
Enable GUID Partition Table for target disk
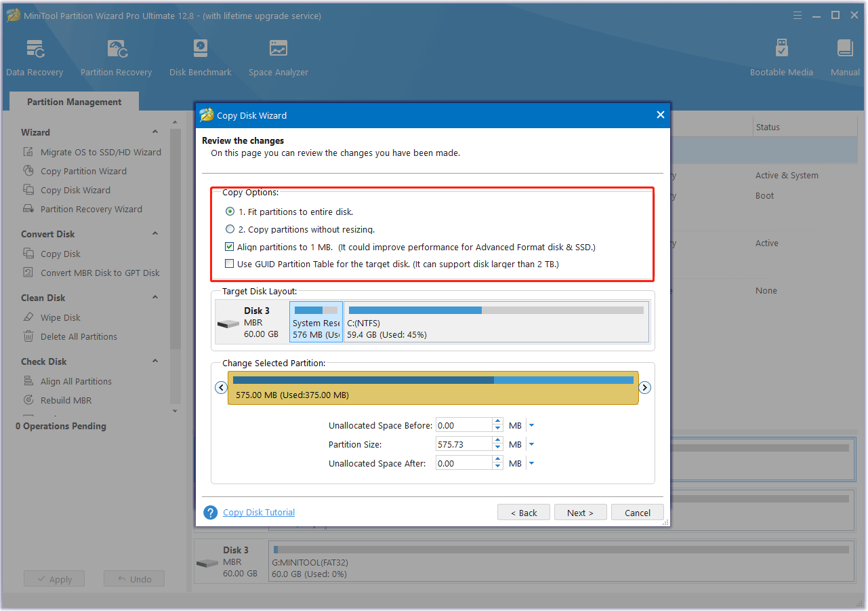pyautogui.click(x=230, y=264)
